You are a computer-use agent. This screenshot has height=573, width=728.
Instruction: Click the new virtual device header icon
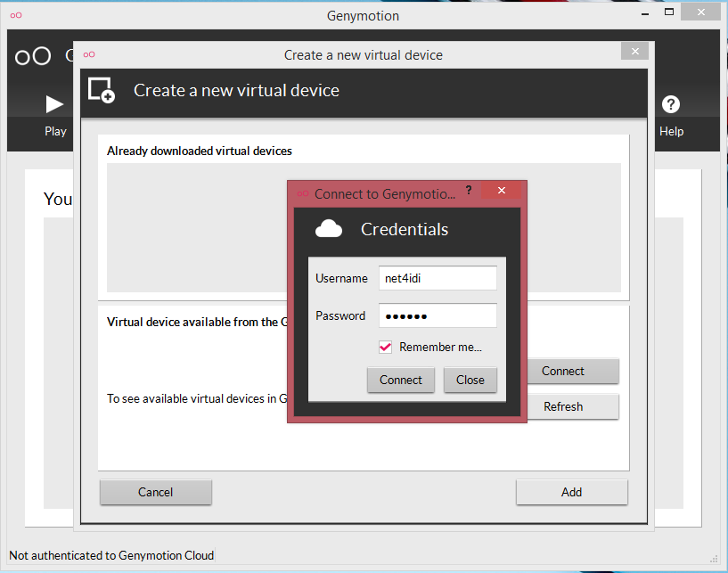pos(102,91)
